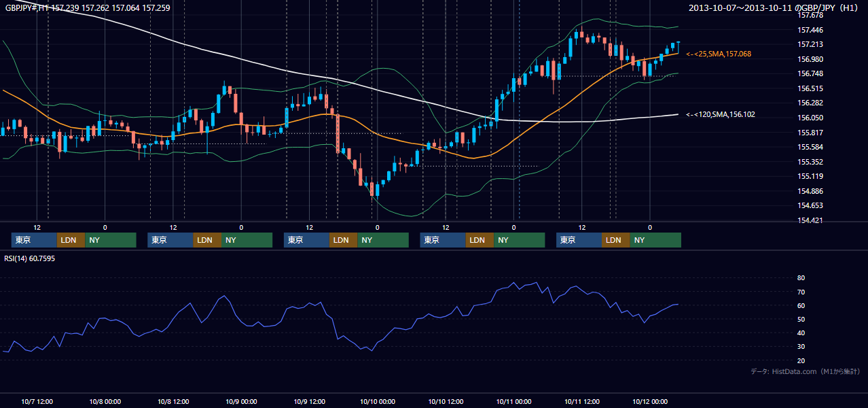This screenshot has width=868, height=408.
Task: Click the 156.515 price axis label
Action: tap(810, 88)
